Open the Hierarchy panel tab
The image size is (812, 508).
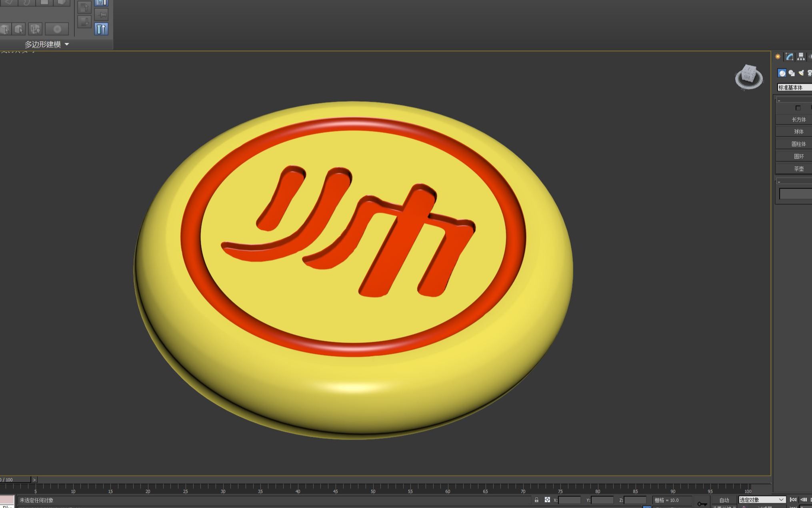click(x=800, y=56)
